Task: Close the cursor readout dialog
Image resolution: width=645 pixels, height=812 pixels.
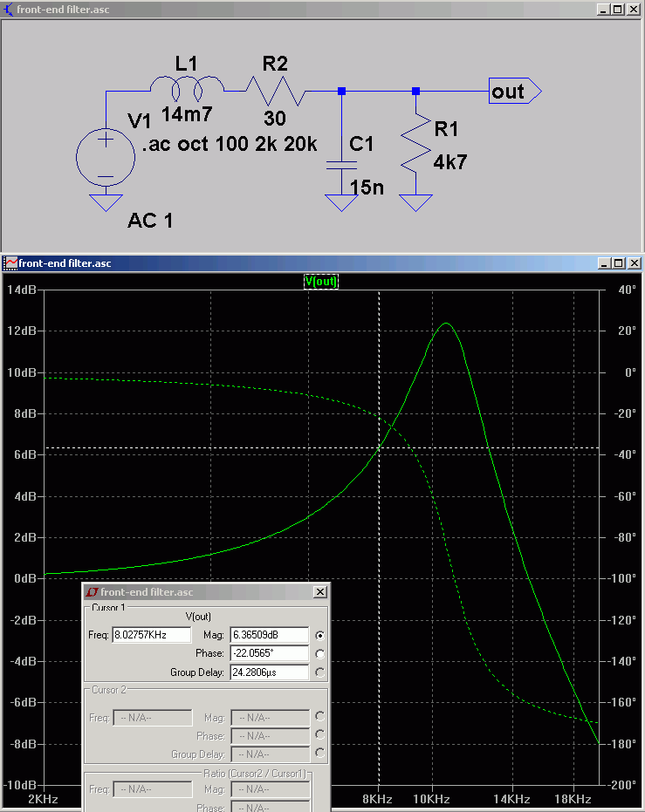Action: coord(319,592)
